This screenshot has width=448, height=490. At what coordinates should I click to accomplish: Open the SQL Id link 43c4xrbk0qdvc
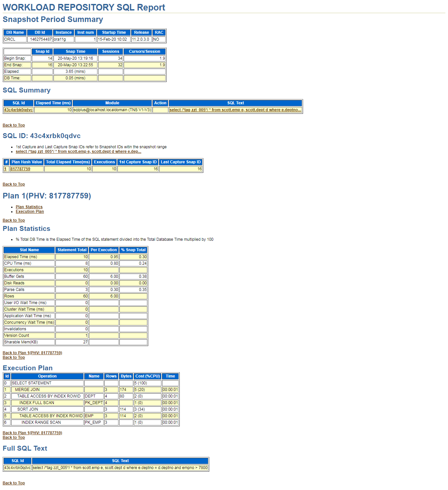tap(17, 110)
